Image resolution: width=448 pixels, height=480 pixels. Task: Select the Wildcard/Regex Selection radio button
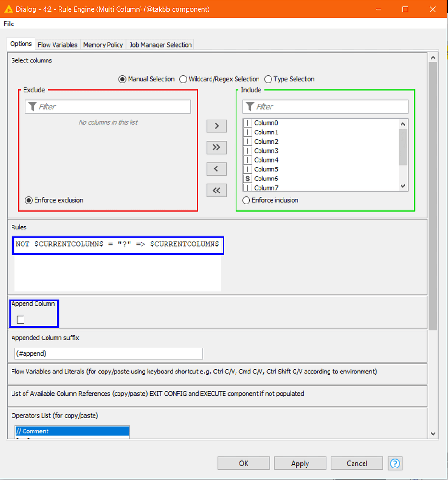[183, 79]
